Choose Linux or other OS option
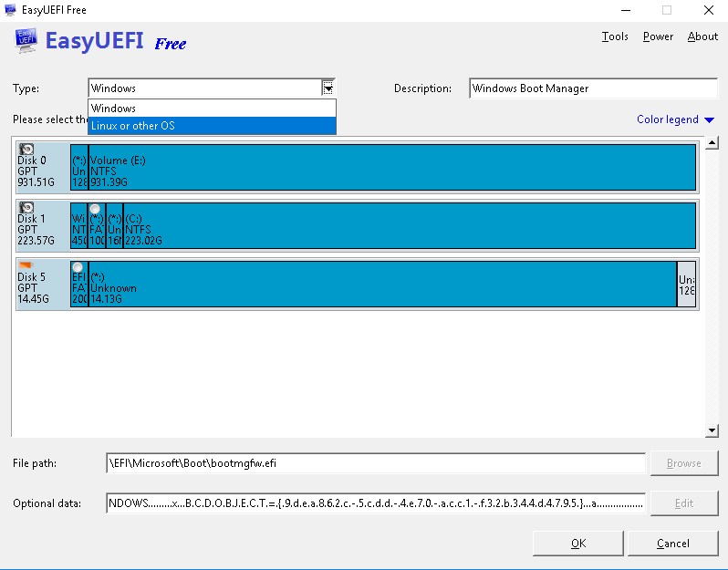The image size is (728, 570). click(x=212, y=126)
